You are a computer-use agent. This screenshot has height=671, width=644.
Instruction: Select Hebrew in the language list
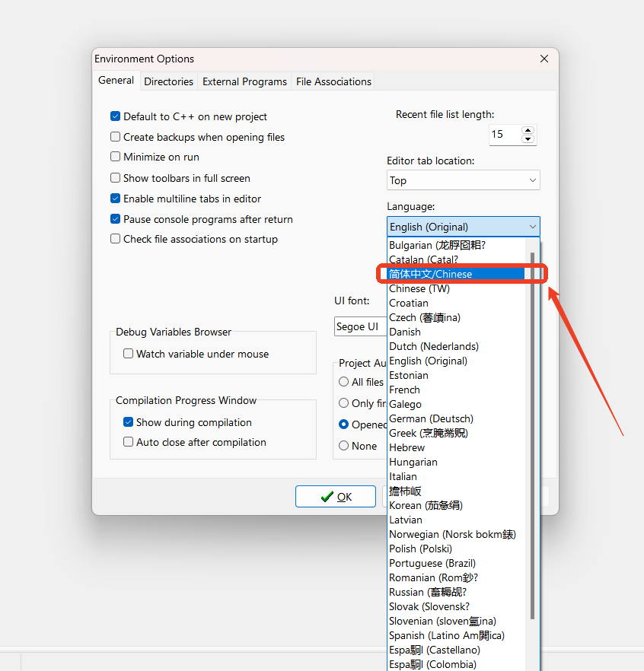(456, 447)
